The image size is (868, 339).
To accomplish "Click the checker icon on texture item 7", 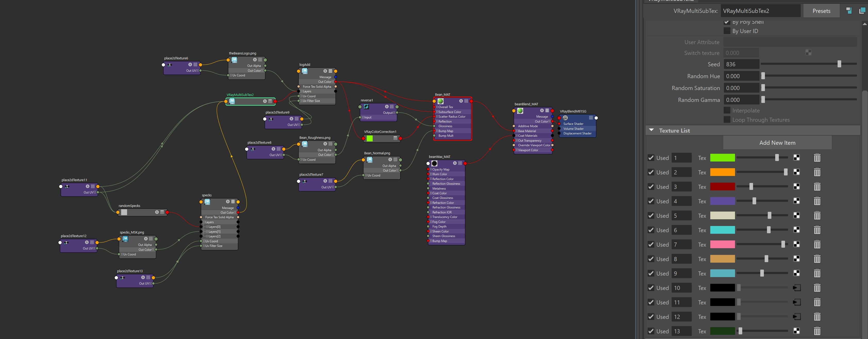I will click(x=797, y=244).
